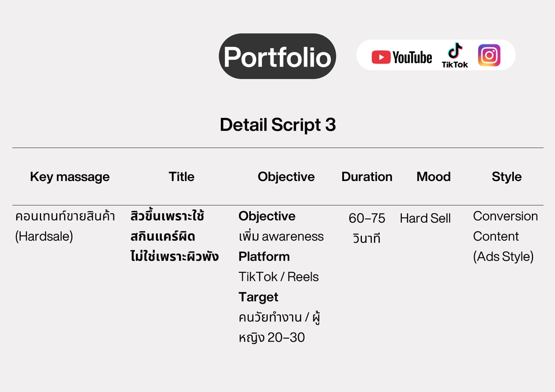Image resolution: width=555 pixels, height=392 pixels.
Task: Click the Style column header
Action: point(506,177)
